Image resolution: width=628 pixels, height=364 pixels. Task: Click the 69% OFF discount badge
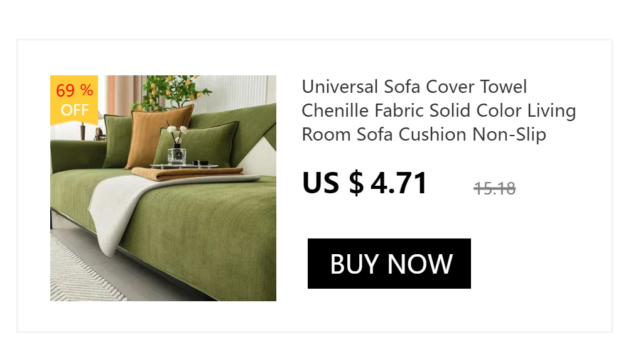74,100
